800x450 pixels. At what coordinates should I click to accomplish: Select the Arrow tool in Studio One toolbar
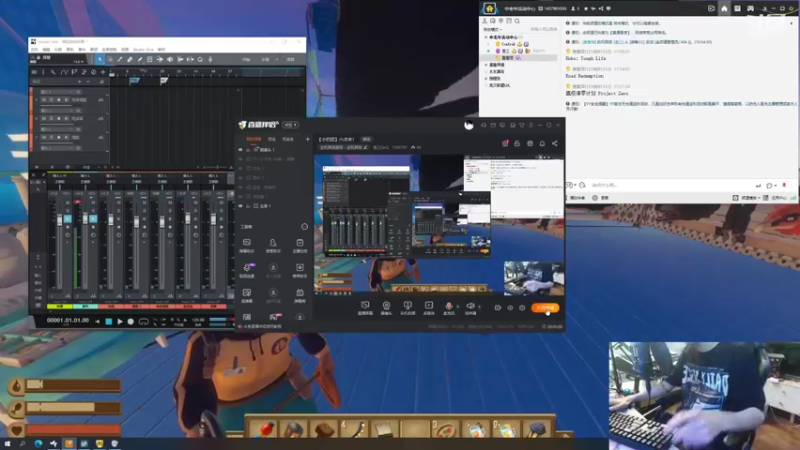click(100, 60)
